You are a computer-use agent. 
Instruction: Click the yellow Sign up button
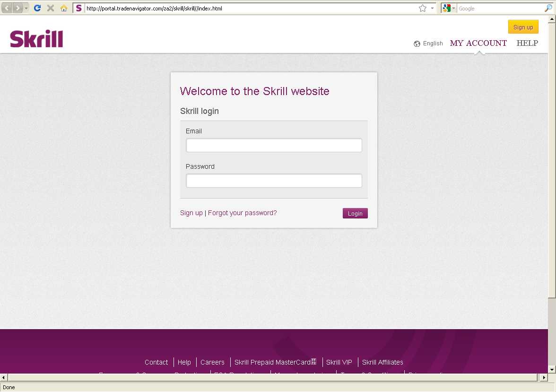(x=523, y=27)
